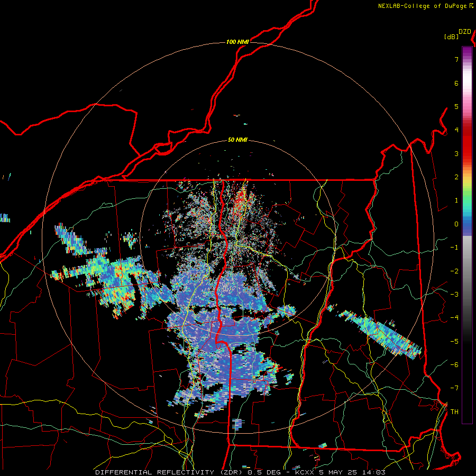Image resolution: width=476 pixels, height=476 pixels.
Task: Select the "-4" value on the dB scale
Action: pos(454,318)
